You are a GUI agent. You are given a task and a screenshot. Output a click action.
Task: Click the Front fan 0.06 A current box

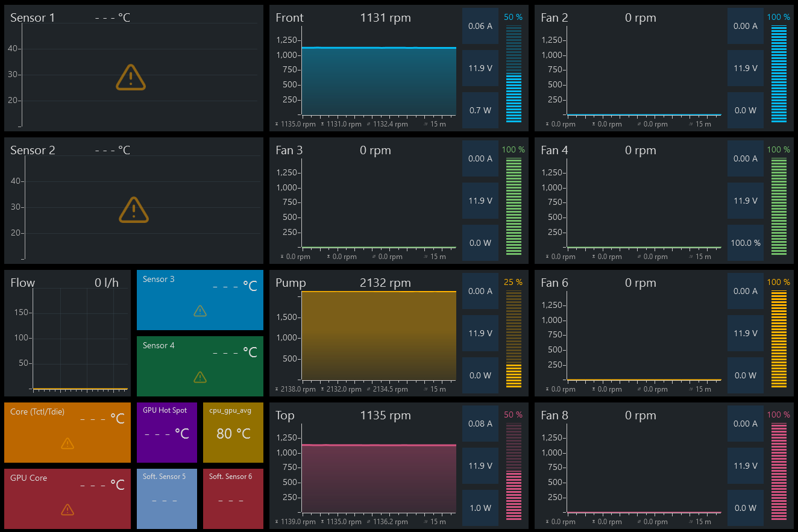(x=480, y=26)
